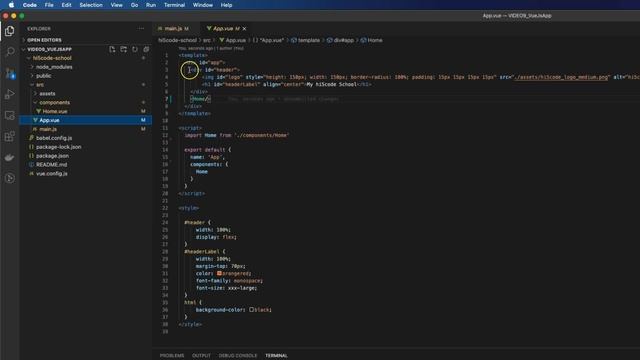Click the 'import Home' code line
This screenshot has height=360, width=640.
[x=236, y=135]
